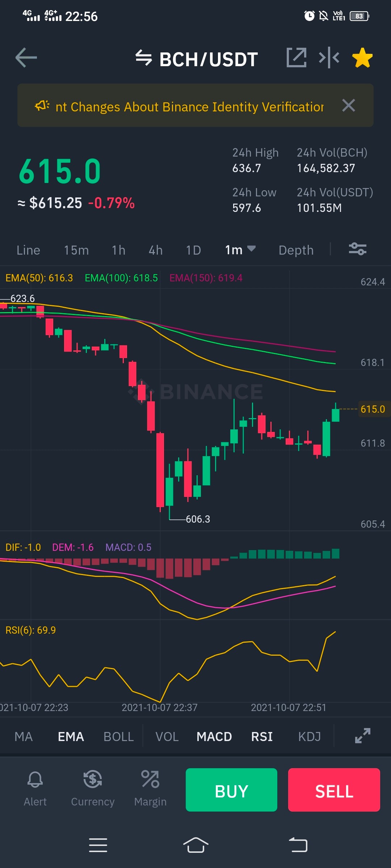The width and height of the screenshot is (391, 868).
Task: Expand the 1m interval dropdown
Action: [240, 250]
